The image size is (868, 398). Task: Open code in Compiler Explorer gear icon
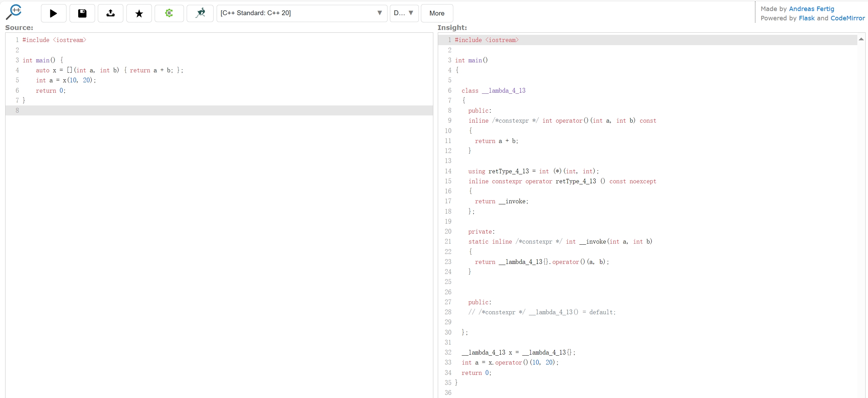169,13
